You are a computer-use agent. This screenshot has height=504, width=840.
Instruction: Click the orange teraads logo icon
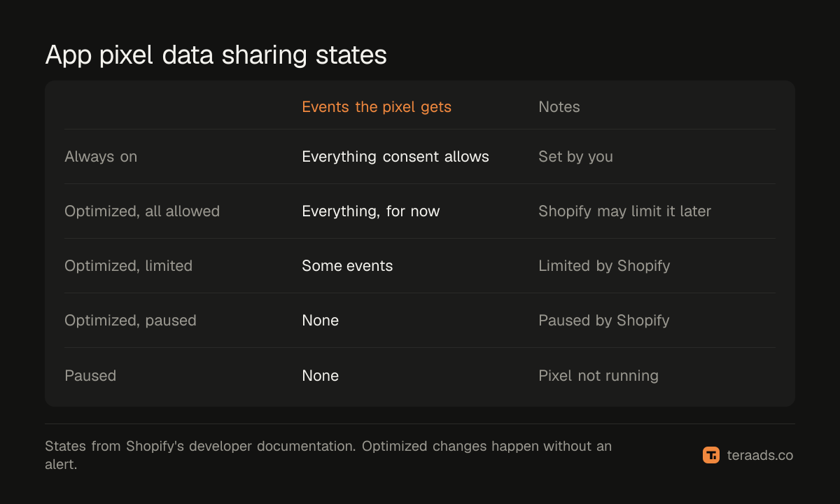pos(711,455)
